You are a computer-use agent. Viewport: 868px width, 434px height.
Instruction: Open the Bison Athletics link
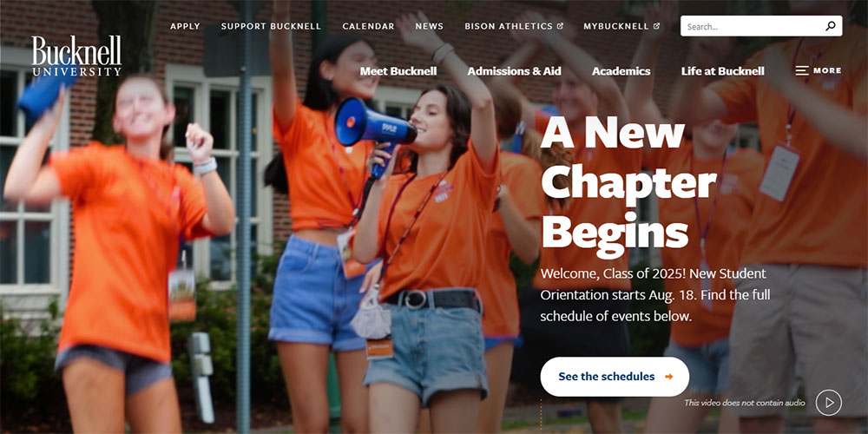click(509, 26)
